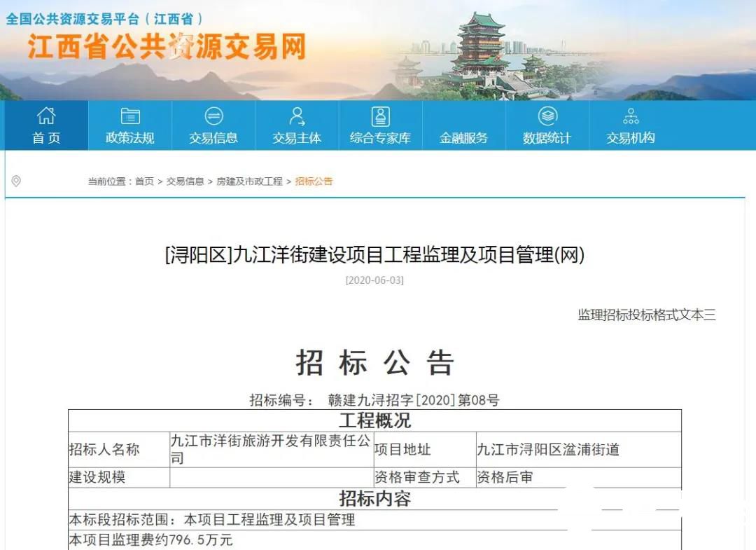Click the text 监理招标投标格式文本三
Screen dimensions: 756x550
pos(647,315)
